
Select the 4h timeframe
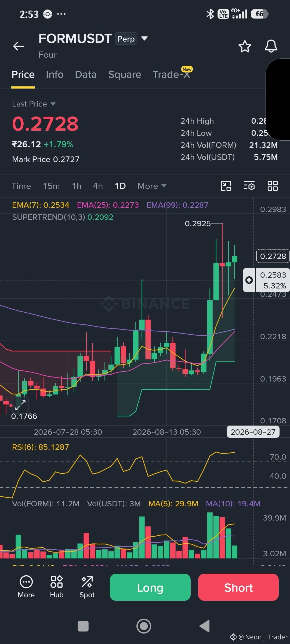coord(98,186)
